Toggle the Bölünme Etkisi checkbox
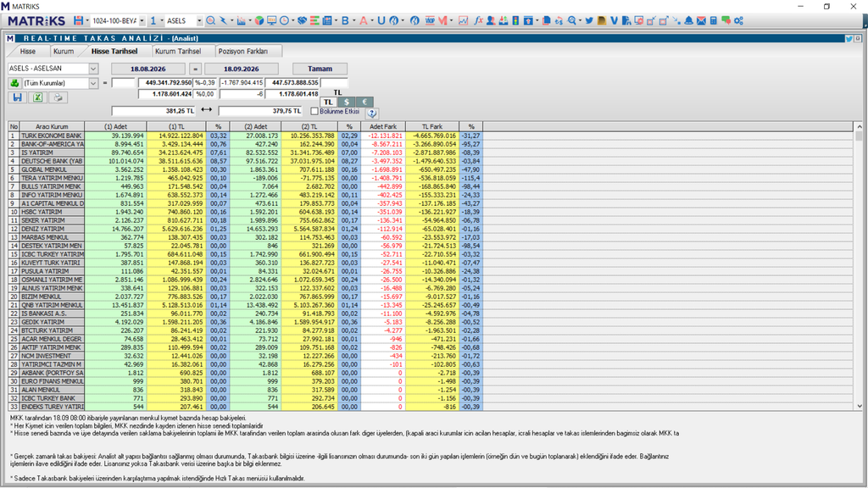The height and width of the screenshot is (488, 868). tap(314, 111)
